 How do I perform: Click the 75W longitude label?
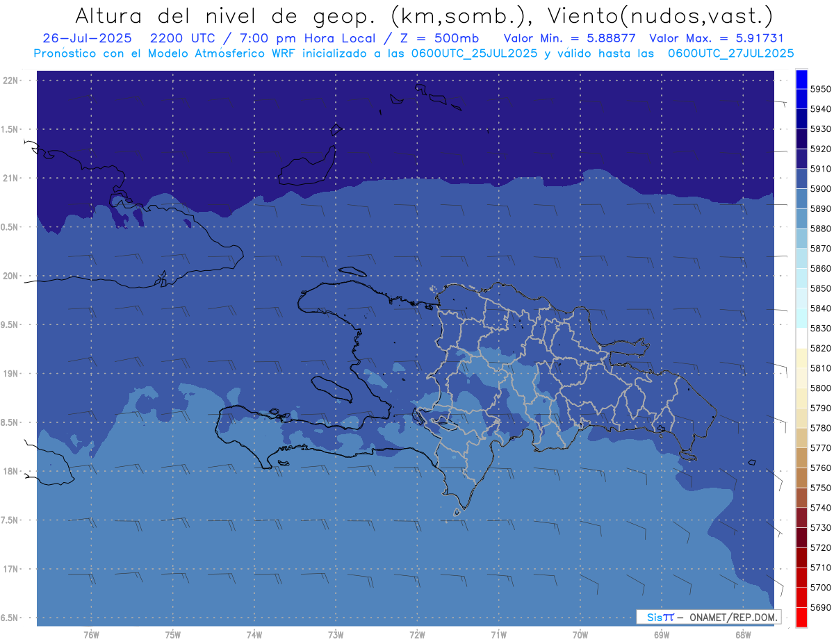pos(173,634)
